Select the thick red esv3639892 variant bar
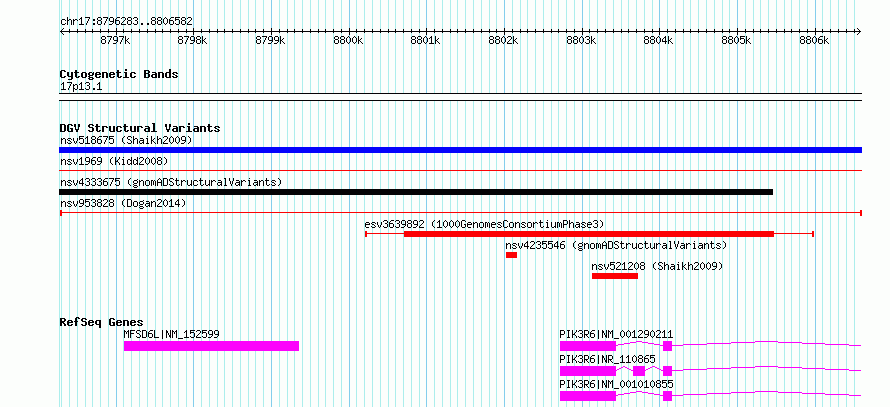This screenshot has height=407, width=890. [x=589, y=234]
